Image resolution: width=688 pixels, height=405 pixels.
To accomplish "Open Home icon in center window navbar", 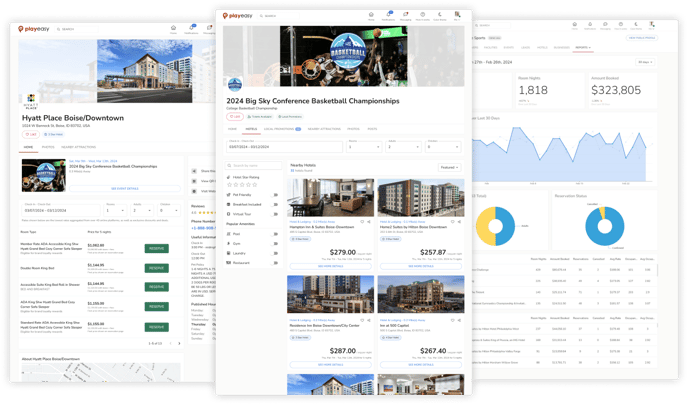I will pos(371,16).
